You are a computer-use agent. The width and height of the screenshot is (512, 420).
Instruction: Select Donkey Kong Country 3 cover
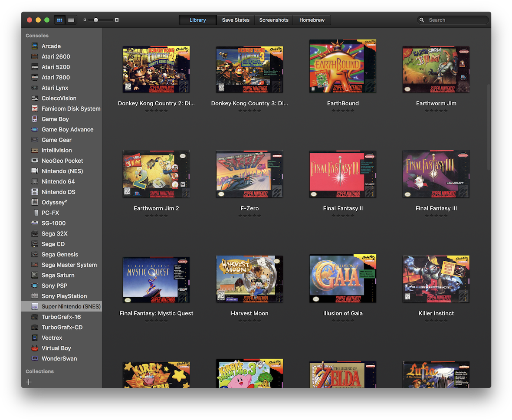[x=249, y=69]
